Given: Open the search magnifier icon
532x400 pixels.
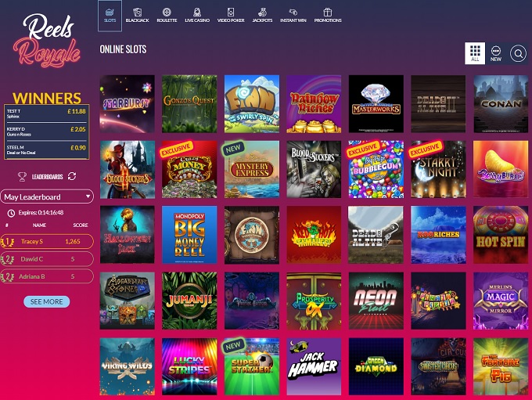Looking at the screenshot, I should [x=518, y=53].
